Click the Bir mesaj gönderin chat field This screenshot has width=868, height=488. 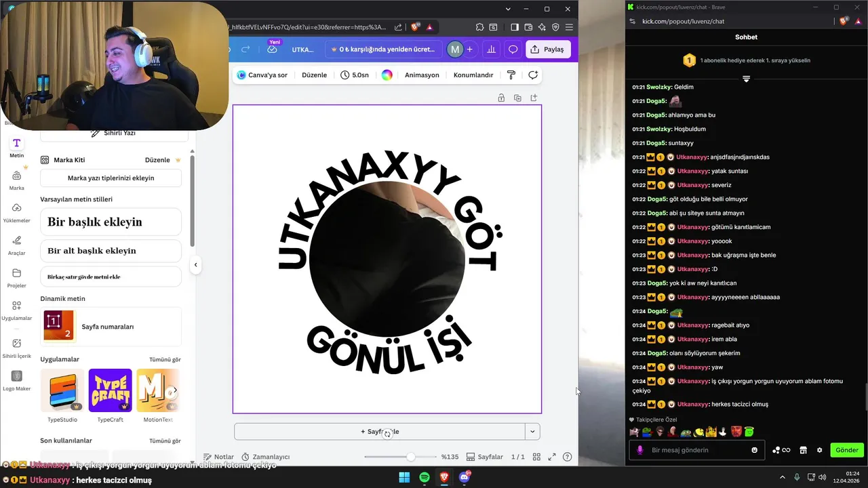pyautogui.click(x=696, y=450)
